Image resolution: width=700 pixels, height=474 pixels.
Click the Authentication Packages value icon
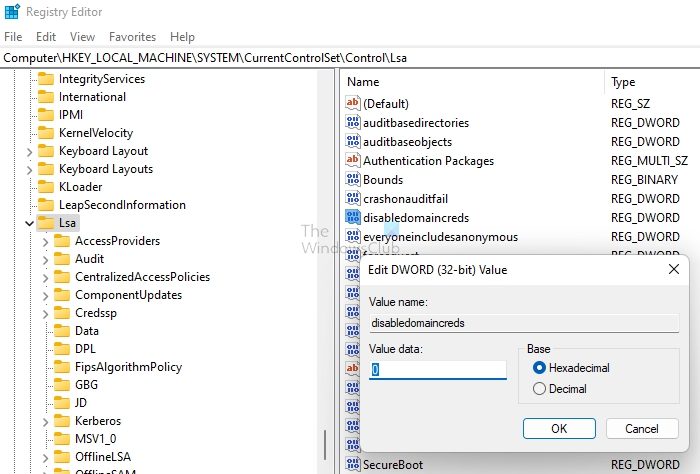(x=352, y=161)
